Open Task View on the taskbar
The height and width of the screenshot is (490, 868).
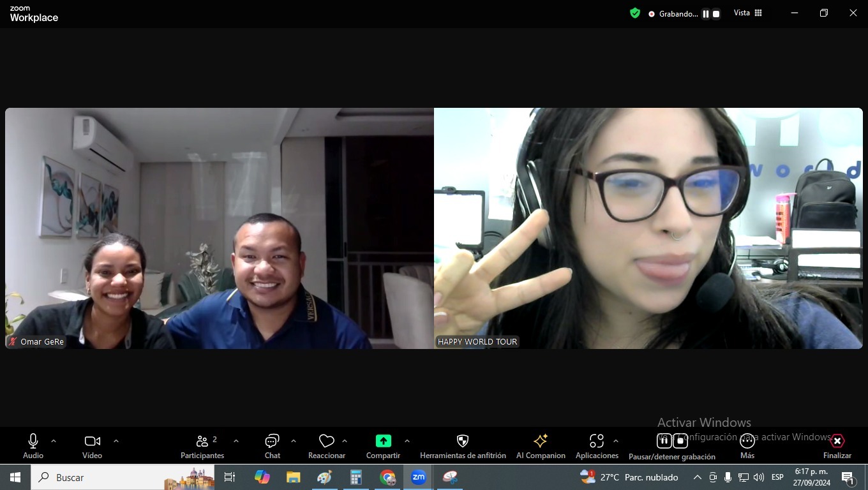(x=230, y=477)
